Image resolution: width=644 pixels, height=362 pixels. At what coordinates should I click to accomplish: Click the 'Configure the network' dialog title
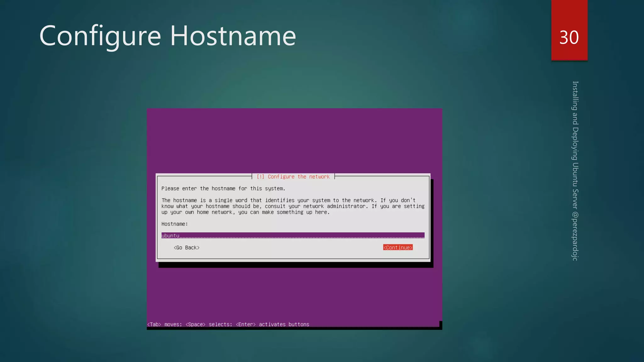coord(298,177)
